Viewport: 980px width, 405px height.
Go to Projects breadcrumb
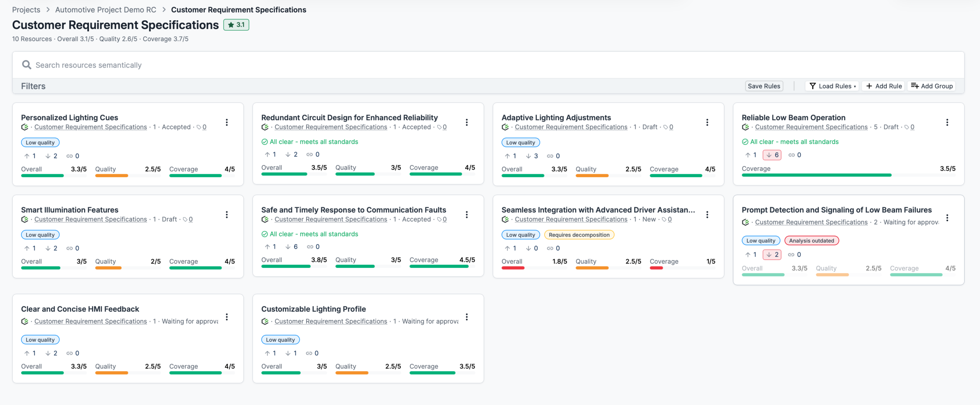click(26, 10)
